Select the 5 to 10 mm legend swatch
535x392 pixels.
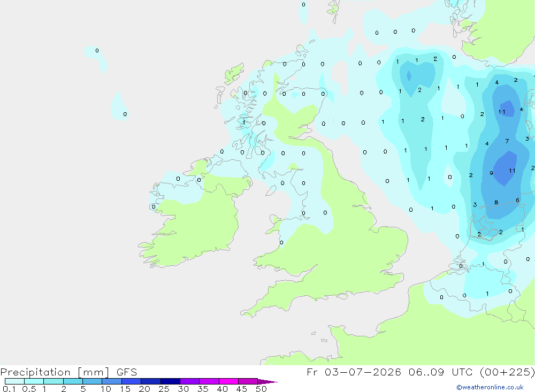(x=92, y=381)
